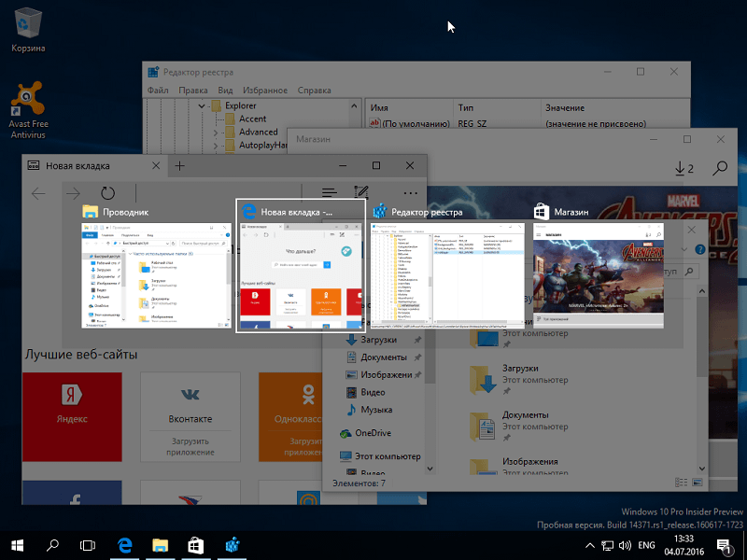The image size is (747, 560).
Task: Select the Advanced registry key
Action: (x=259, y=132)
